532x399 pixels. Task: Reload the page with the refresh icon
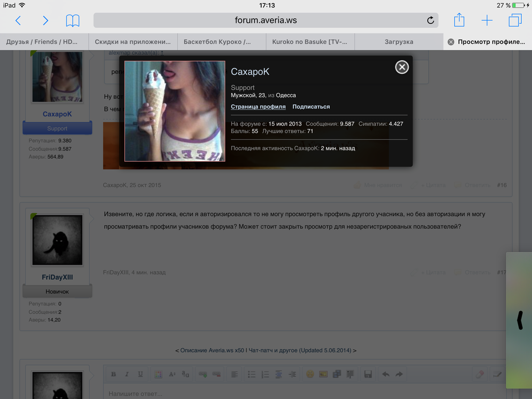point(430,21)
